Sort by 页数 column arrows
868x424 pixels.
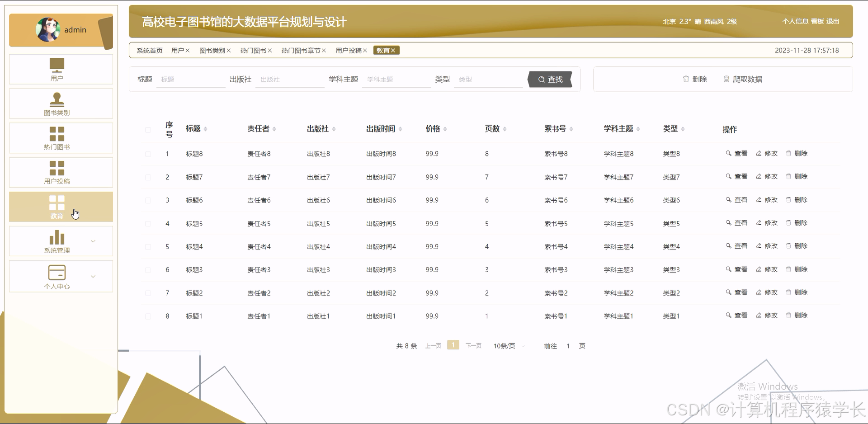pos(505,129)
